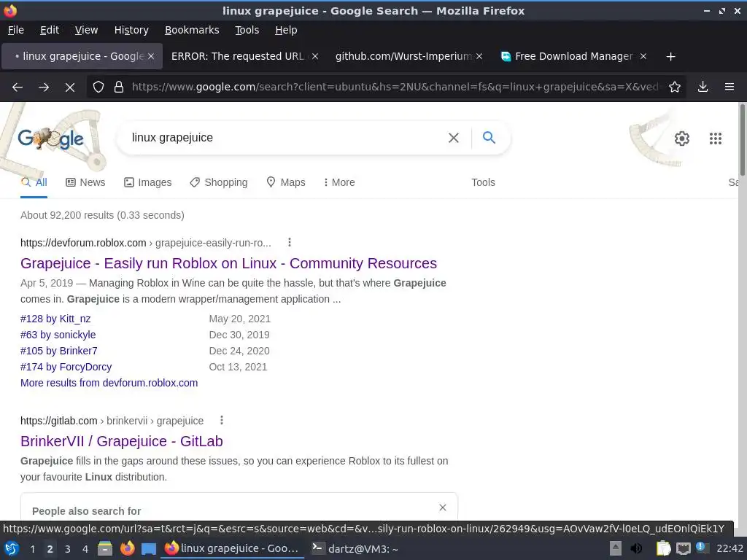Open the Google apps grid
This screenshot has width=747, height=560.
(715, 138)
